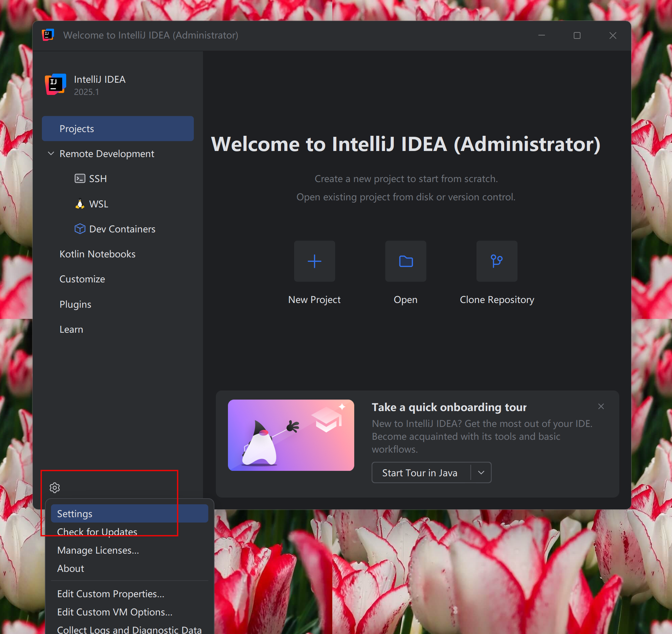Screen dimensions: 672x634
Task: Open SSH remote development
Action: tap(97, 179)
